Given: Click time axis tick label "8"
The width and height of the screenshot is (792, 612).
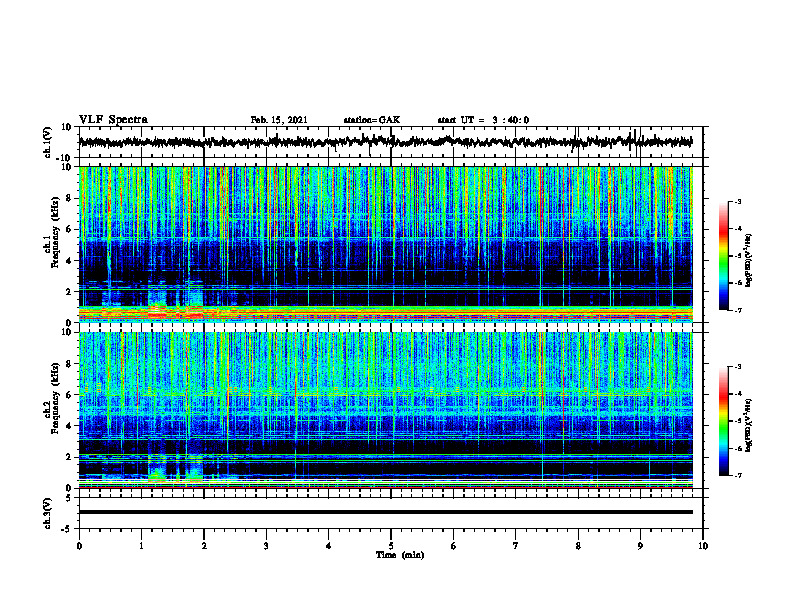Looking at the screenshot, I should (x=578, y=546).
